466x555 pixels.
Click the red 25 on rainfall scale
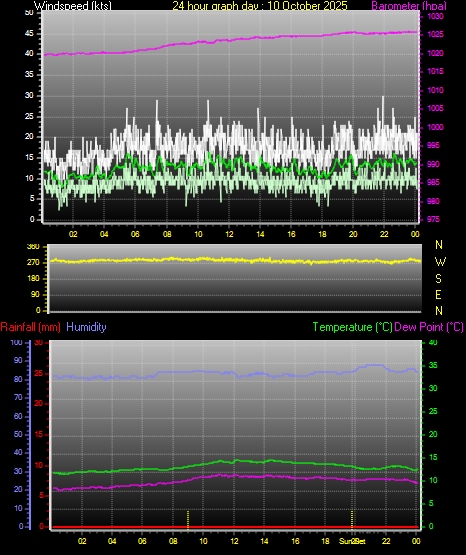[x=39, y=373]
